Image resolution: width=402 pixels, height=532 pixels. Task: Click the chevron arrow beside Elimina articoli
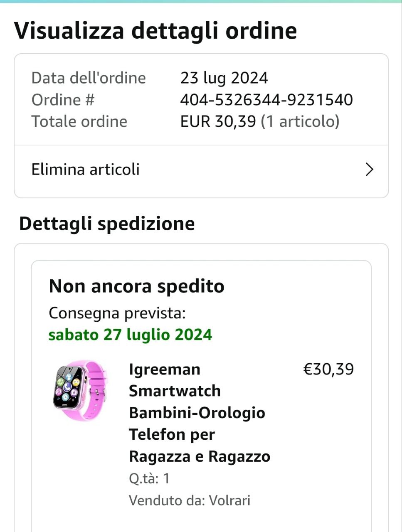pos(369,170)
